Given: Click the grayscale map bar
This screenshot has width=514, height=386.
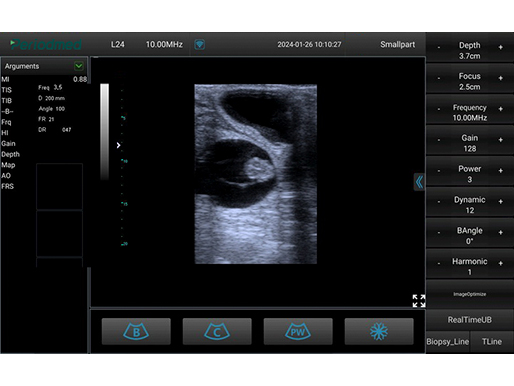Looking at the screenshot, I should (x=105, y=132).
